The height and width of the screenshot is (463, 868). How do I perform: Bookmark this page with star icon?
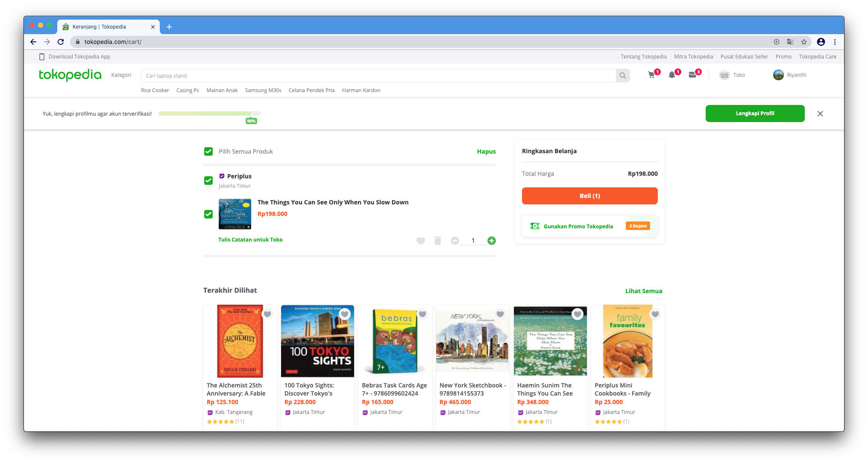pyautogui.click(x=804, y=42)
